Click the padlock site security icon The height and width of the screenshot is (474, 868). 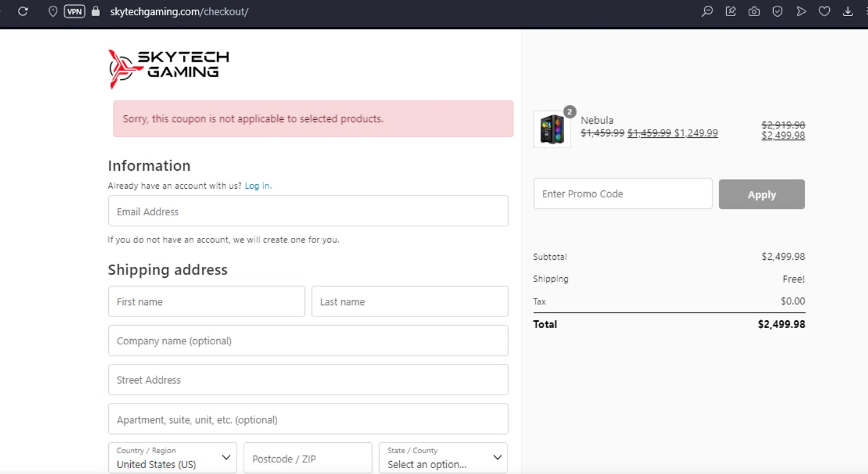[x=96, y=12]
